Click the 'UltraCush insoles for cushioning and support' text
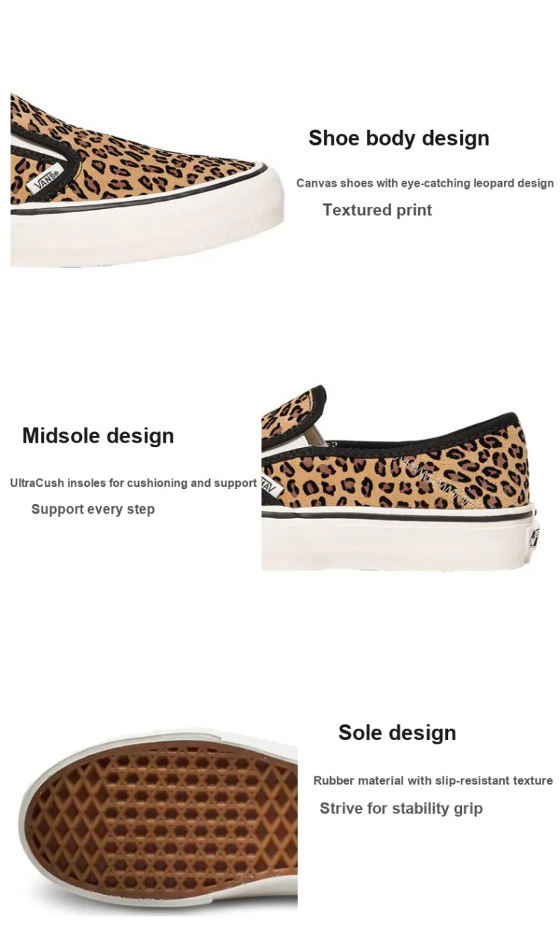 tap(134, 483)
